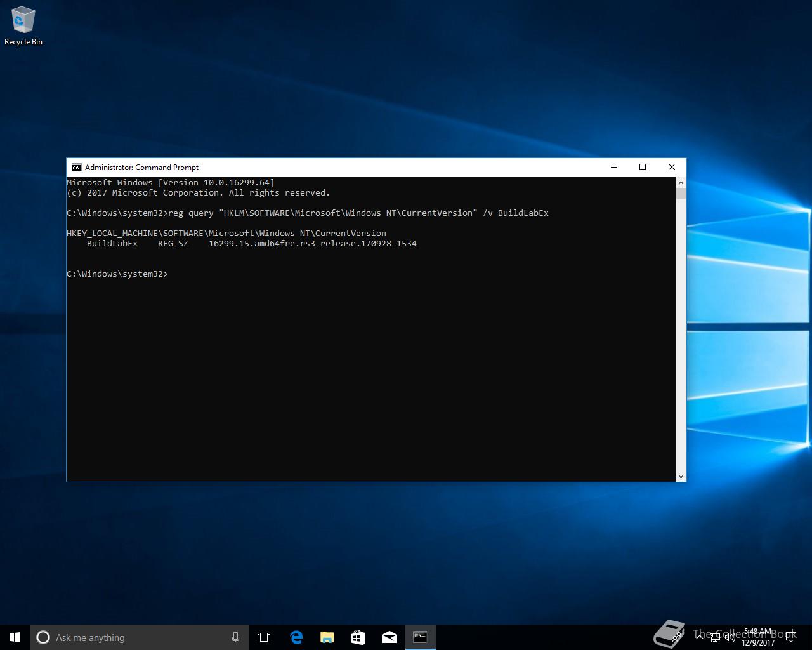Click 'BuildLabEx' value name in output
This screenshot has height=650, width=812.
pos(112,244)
